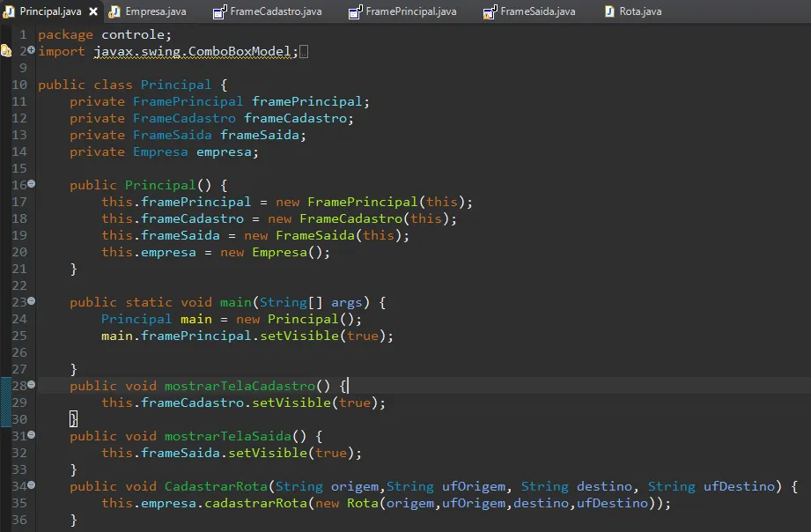Screen dimensions: 811x532
Task: Open the FrameCadastro.java tab
Action: coord(268,11)
